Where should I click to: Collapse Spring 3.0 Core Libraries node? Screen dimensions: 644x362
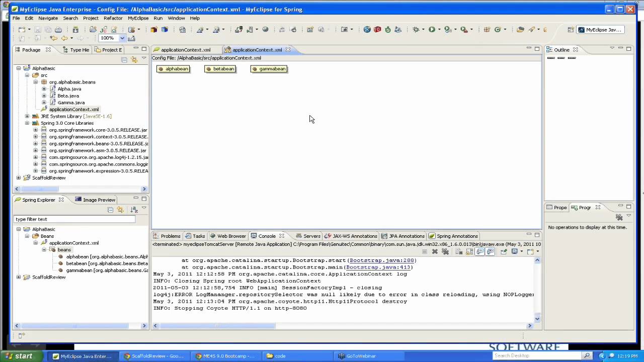click(x=27, y=123)
